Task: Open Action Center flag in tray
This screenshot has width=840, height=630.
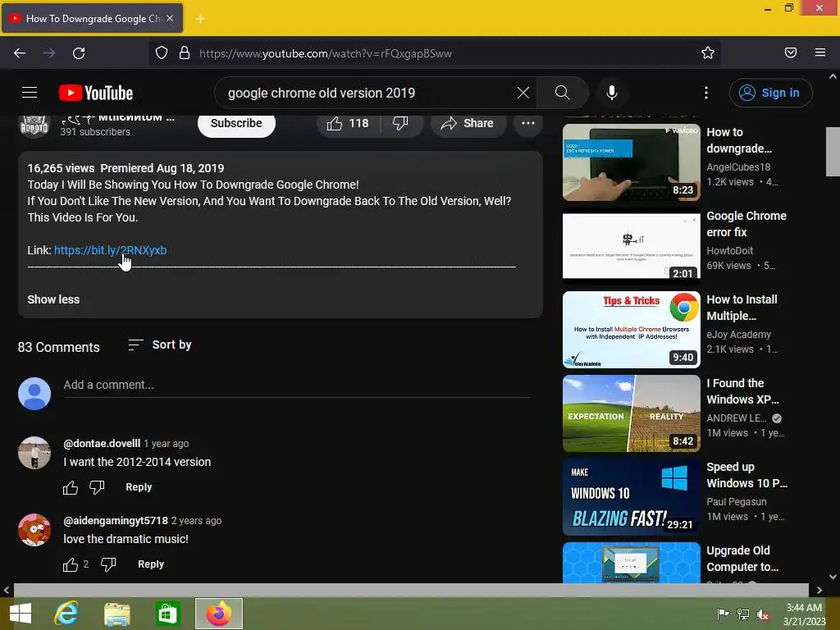Action: pyautogui.click(x=723, y=614)
